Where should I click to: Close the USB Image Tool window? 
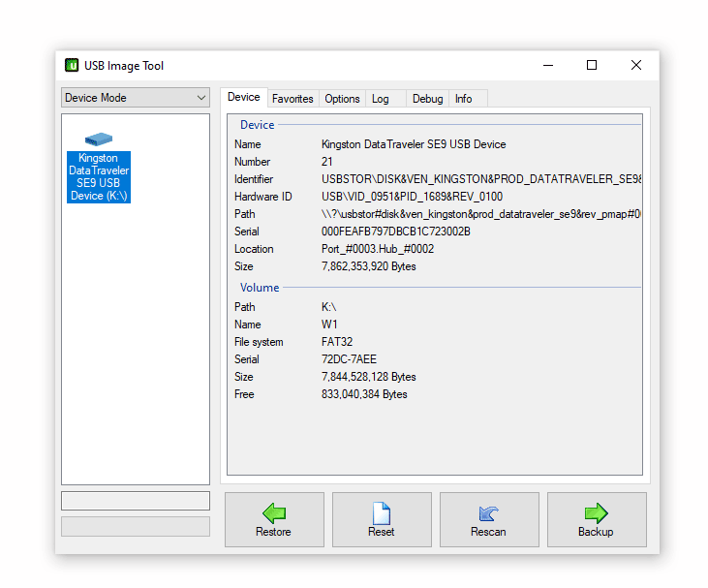tap(636, 66)
